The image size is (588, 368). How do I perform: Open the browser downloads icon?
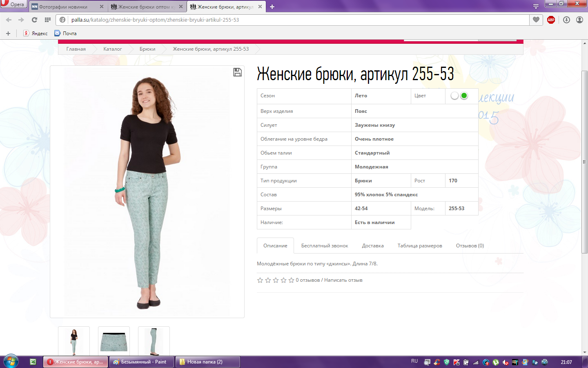566,20
